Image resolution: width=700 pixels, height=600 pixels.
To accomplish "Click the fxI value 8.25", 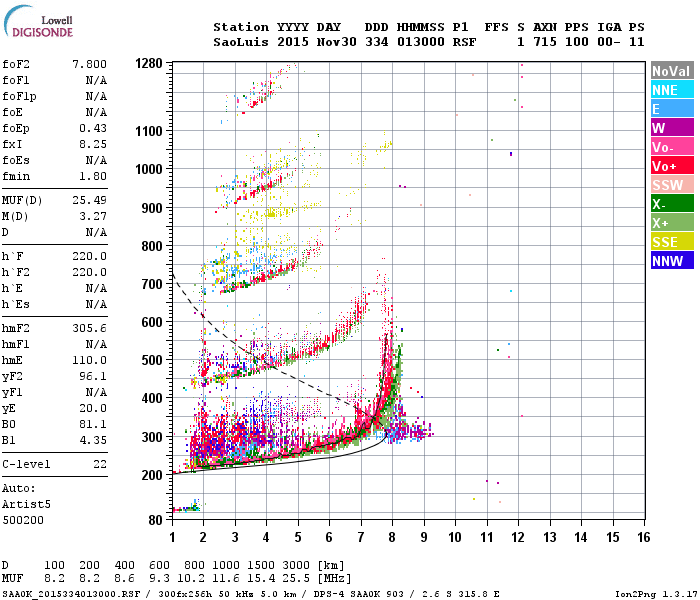I will (x=93, y=144).
